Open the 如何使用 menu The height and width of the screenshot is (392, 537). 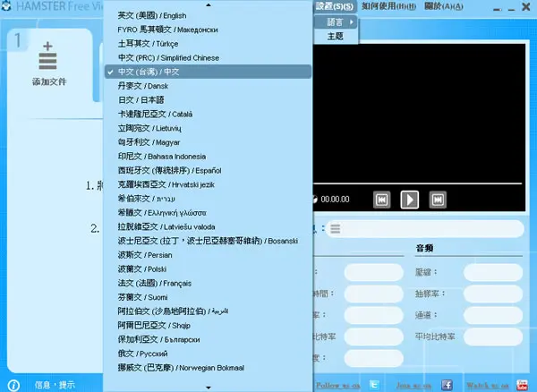[x=388, y=6]
